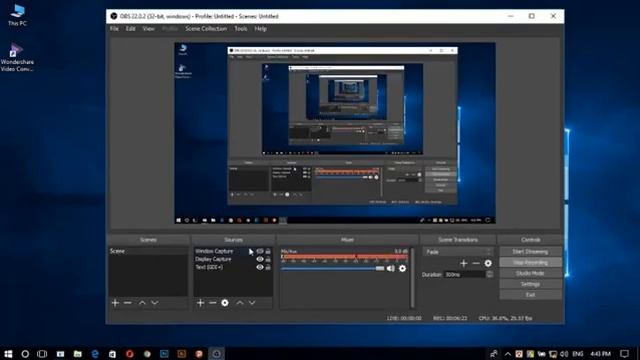Click the Exit button
640x360 pixels.
click(530, 295)
